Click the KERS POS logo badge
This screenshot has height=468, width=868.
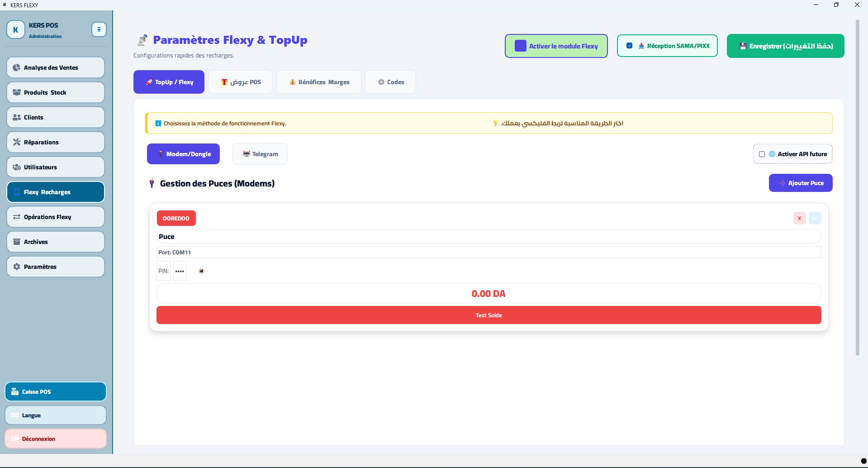click(x=16, y=30)
